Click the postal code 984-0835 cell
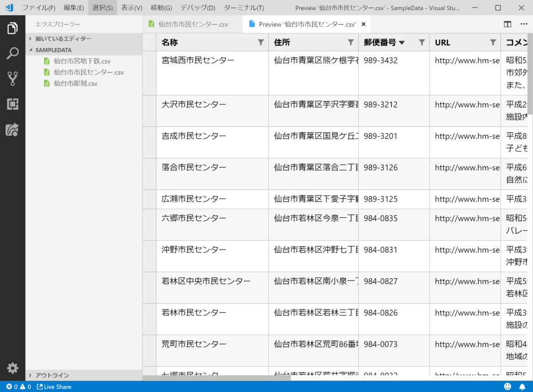 pos(394,225)
